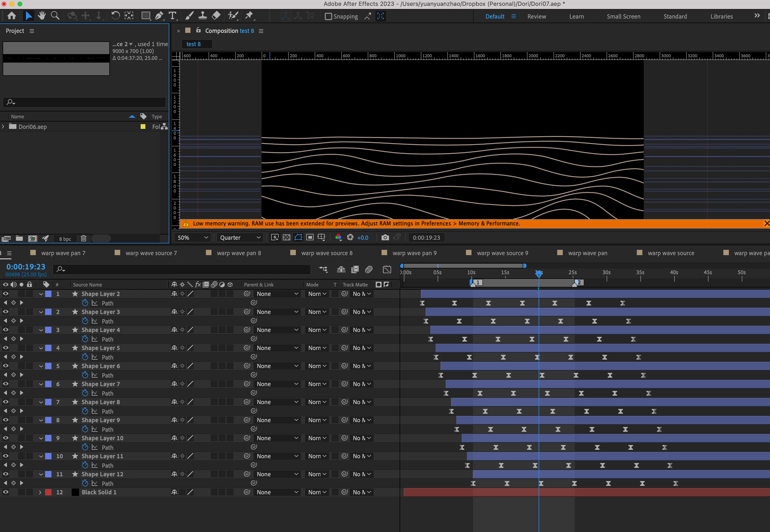Select the Puppet Pin tool
Image resolution: width=770 pixels, height=532 pixels.
coord(249,16)
